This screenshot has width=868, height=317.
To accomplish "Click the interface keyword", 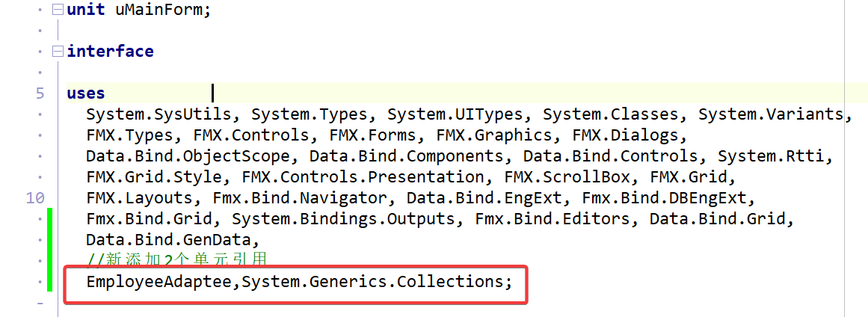I will 110,52.
